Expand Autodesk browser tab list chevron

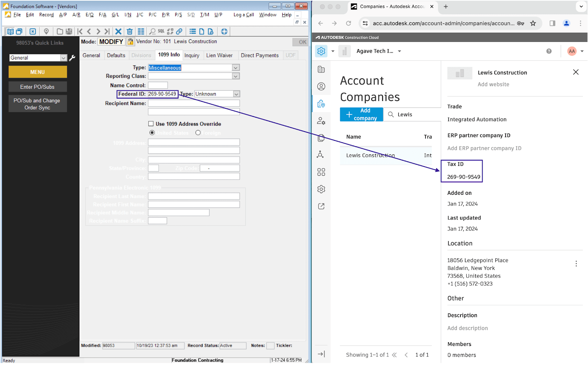point(581,7)
